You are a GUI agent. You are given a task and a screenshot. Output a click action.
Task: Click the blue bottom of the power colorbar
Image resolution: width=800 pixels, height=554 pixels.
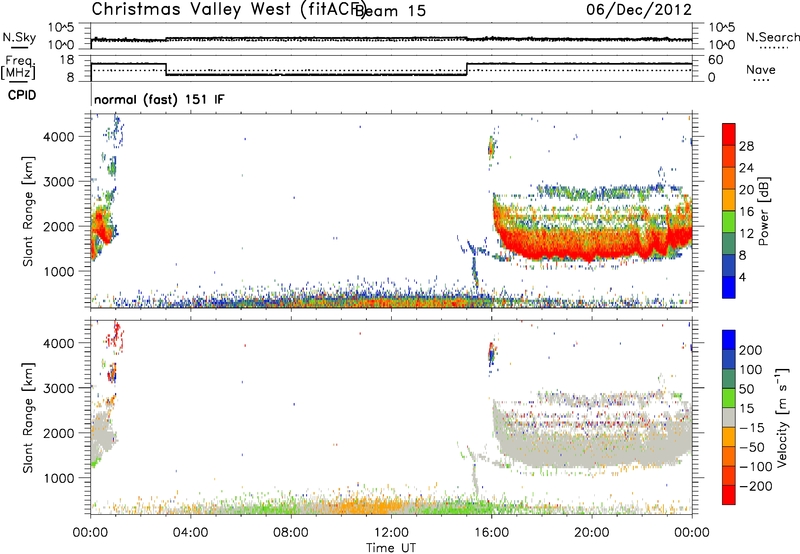click(x=729, y=287)
